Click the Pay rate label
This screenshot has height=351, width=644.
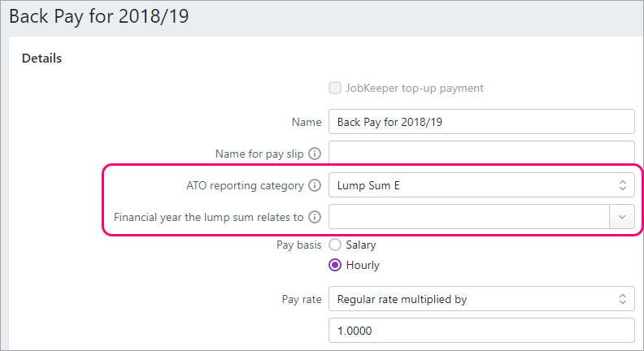[x=299, y=299]
